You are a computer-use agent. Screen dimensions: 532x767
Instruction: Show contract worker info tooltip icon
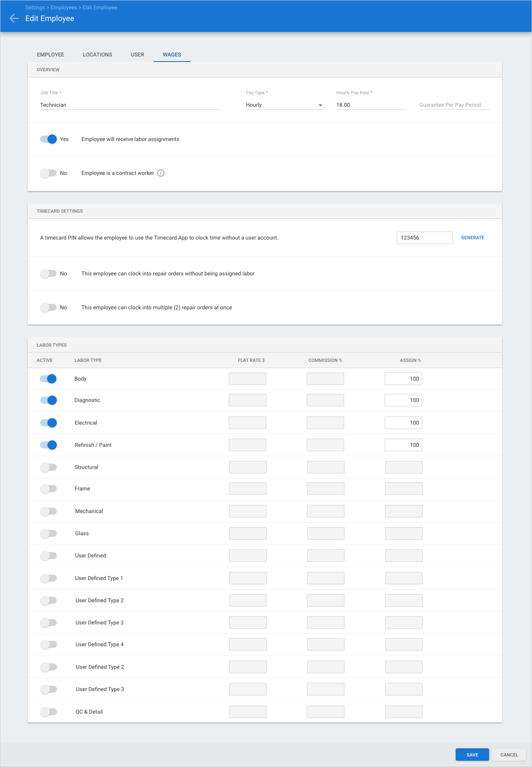pos(161,173)
